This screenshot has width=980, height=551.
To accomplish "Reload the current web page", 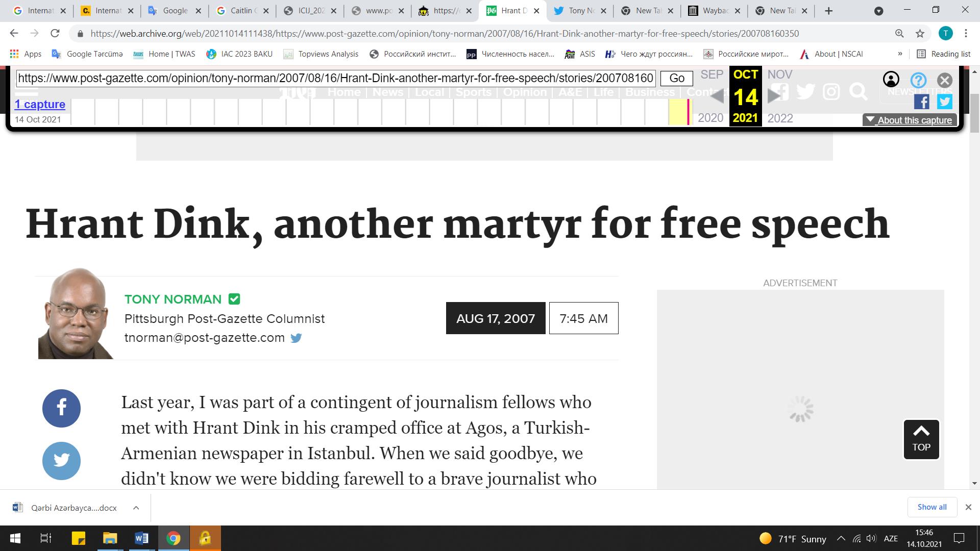I will (x=55, y=34).
